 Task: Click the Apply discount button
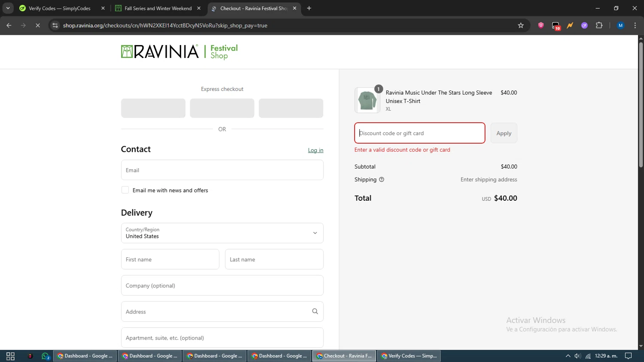(504, 133)
